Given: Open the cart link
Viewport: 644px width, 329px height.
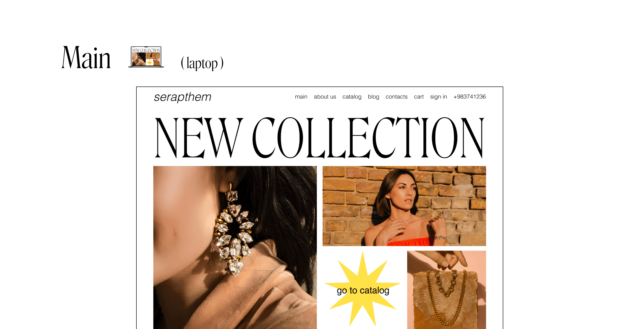Looking at the screenshot, I should (419, 97).
